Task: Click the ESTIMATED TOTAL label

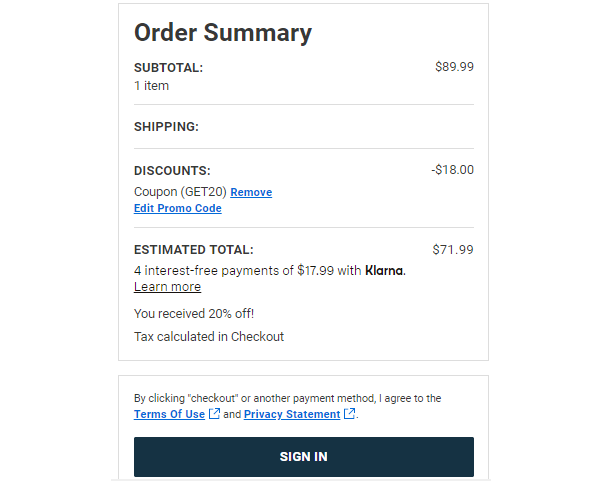Action: [x=194, y=250]
